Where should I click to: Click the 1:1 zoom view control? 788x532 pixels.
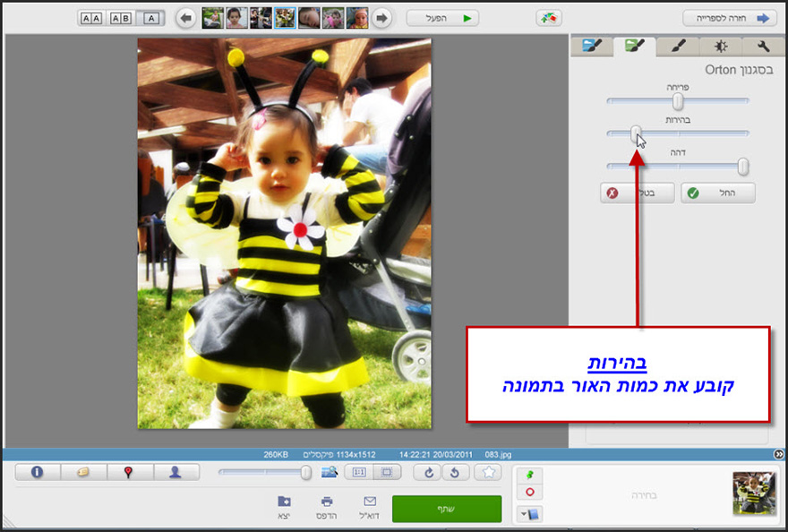[361, 472]
